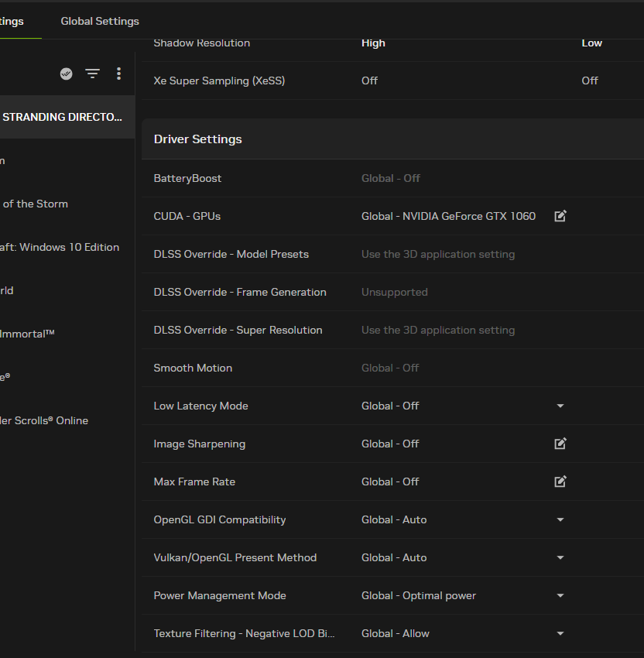Click the Global - Off value for BatteryBoost
This screenshot has width=644, height=658.
click(391, 178)
